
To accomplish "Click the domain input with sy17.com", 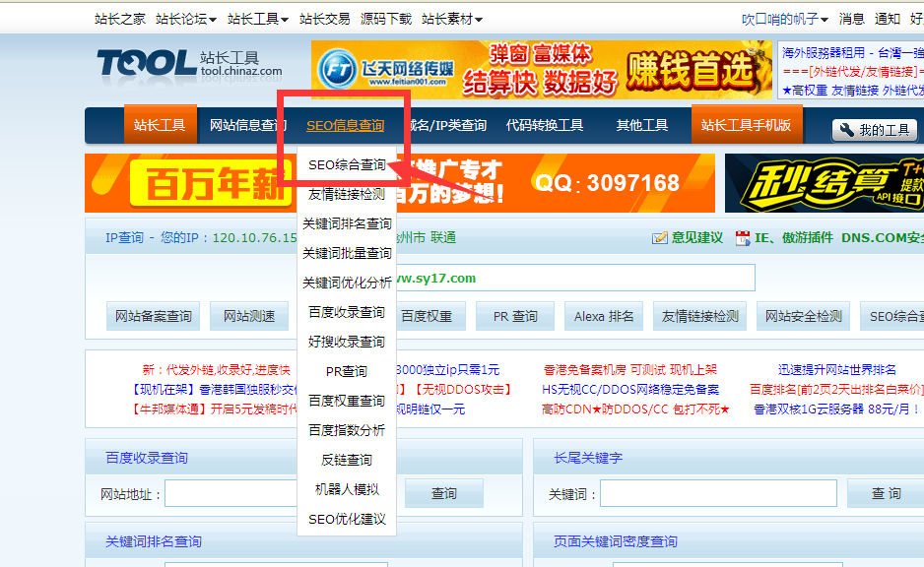I will point(575,278).
